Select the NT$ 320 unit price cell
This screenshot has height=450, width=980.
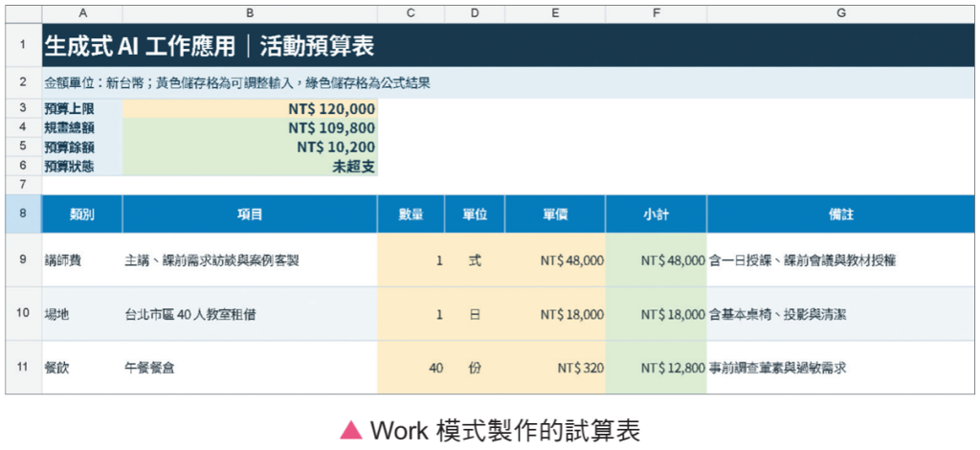point(555,368)
